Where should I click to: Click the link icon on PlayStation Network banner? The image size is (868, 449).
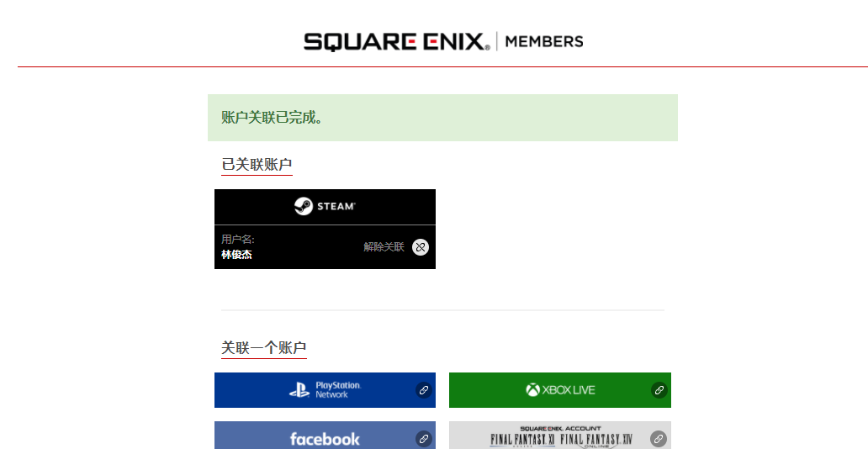coord(423,390)
